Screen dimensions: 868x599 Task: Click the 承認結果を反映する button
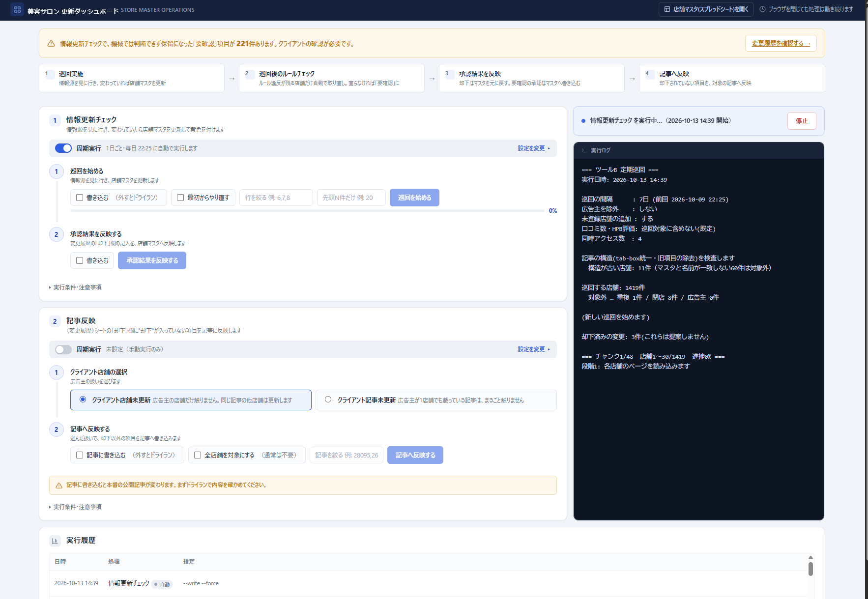coord(152,260)
